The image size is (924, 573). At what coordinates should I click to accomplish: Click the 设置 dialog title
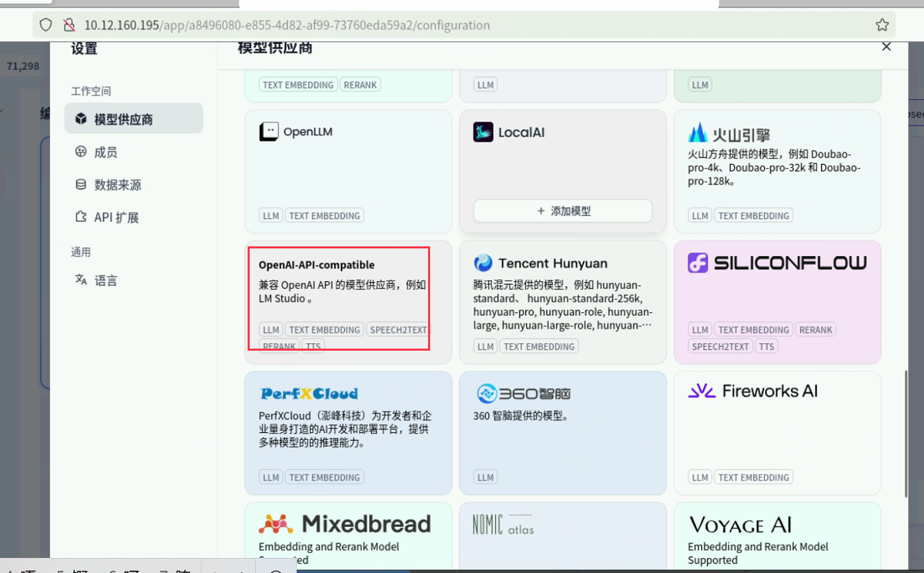[x=84, y=48]
